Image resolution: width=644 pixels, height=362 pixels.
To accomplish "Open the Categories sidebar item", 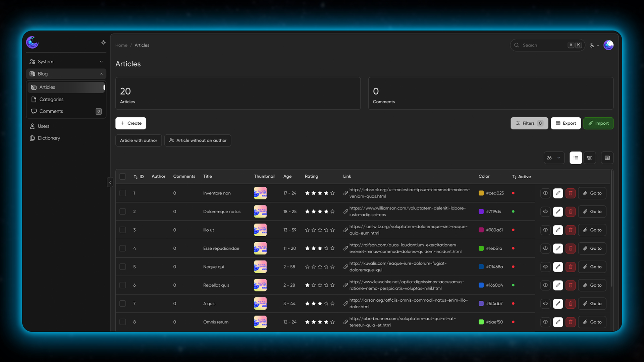I will click(x=66, y=99).
